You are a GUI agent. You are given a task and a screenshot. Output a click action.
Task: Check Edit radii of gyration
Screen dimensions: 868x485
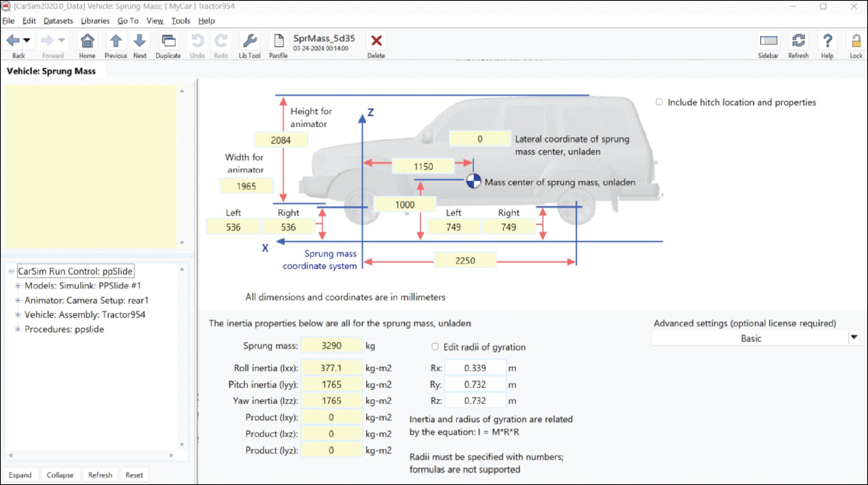(435, 346)
